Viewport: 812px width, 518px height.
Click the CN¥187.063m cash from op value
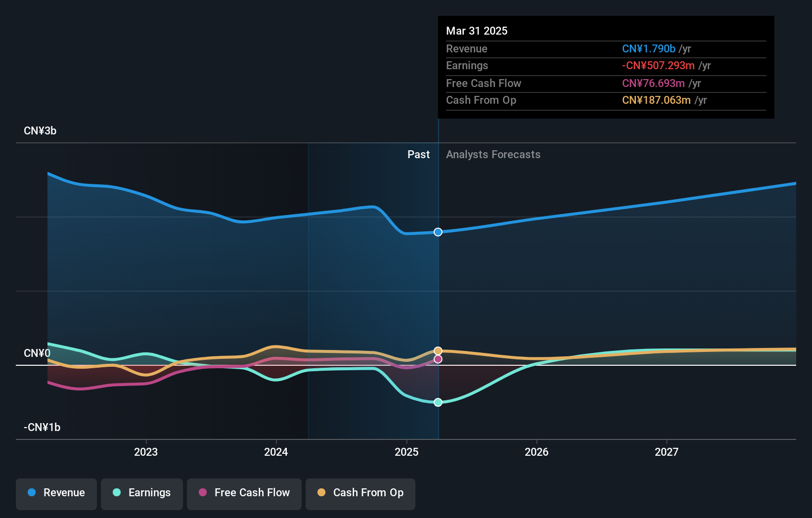(x=656, y=100)
